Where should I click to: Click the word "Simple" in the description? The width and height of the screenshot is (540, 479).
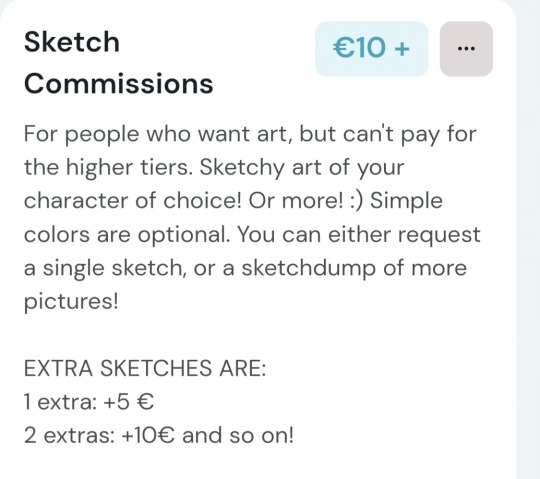pyautogui.click(x=406, y=201)
